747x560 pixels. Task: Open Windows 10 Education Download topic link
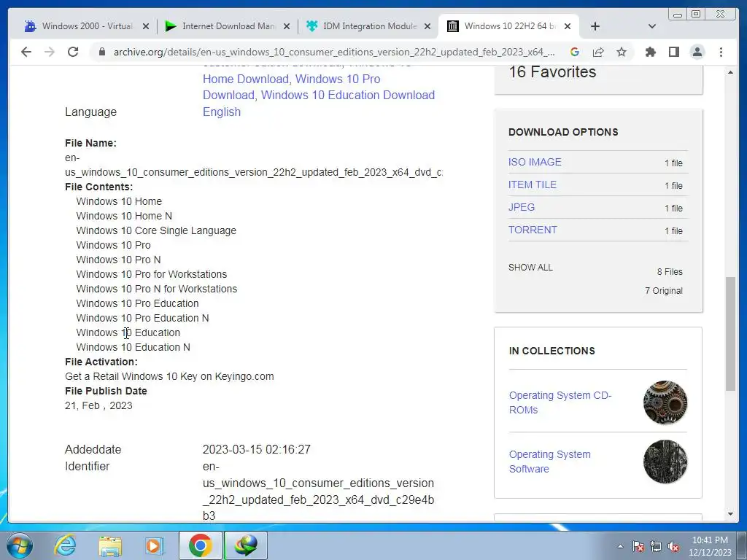pos(348,96)
